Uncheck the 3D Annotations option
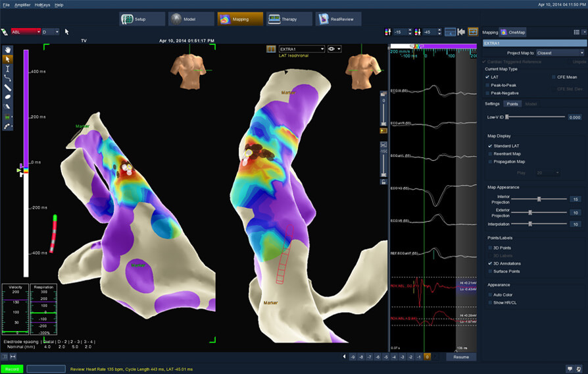The height and width of the screenshot is (374, 588). click(x=490, y=263)
